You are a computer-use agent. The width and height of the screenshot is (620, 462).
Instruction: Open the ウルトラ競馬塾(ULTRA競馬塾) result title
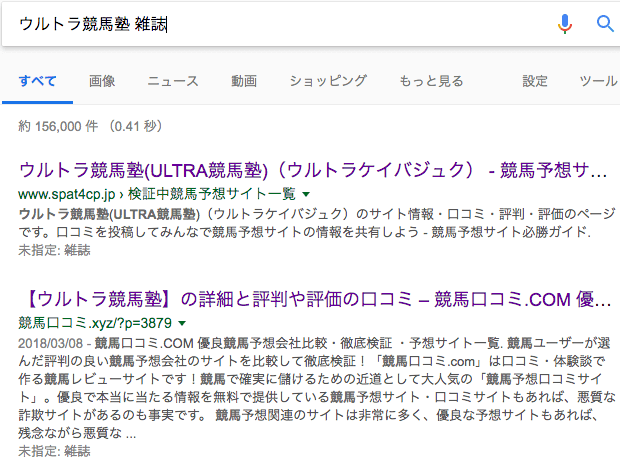[313, 170]
